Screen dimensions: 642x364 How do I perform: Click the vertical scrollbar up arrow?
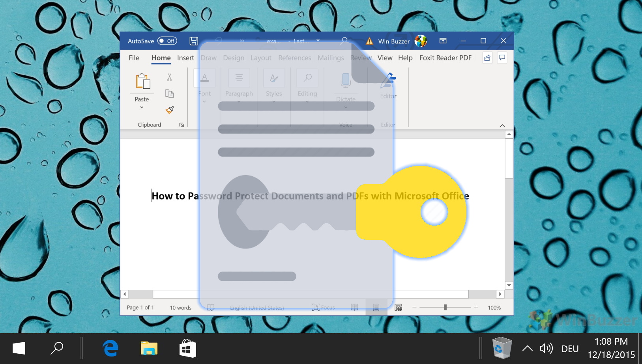509,134
